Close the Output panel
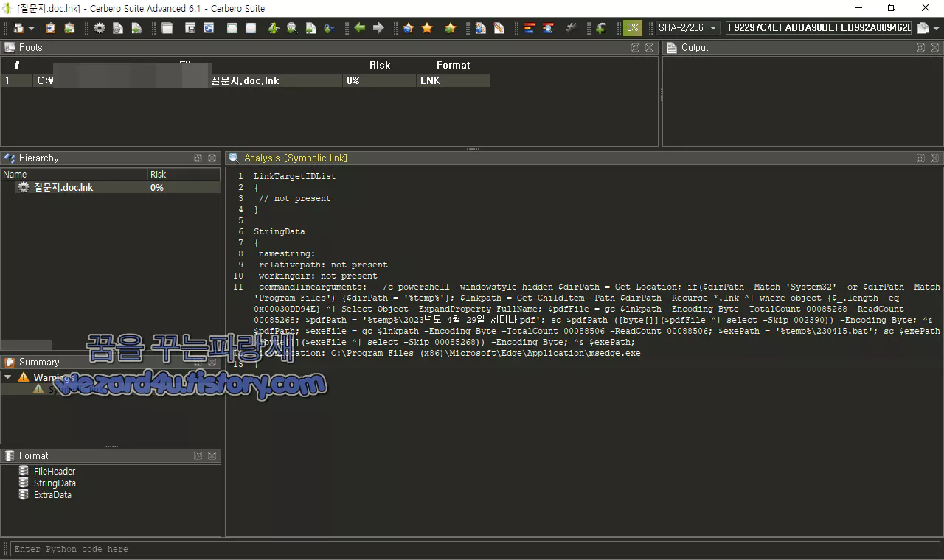 [934, 47]
